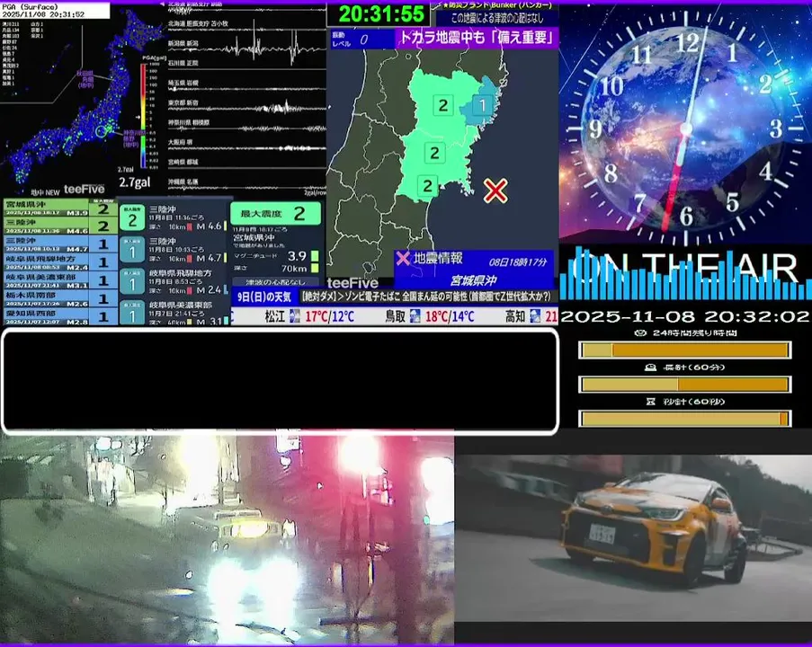Click the ゾンビ電子たばこ news ticker headline

pos(427,297)
